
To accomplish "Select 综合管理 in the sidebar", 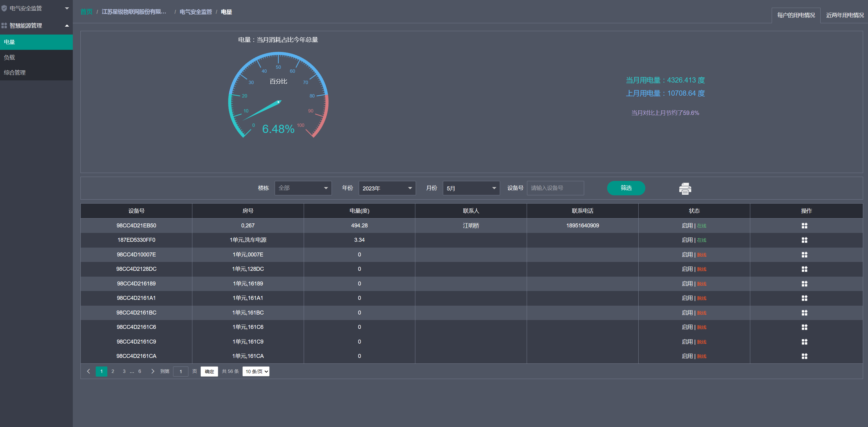I will (x=36, y=72).
